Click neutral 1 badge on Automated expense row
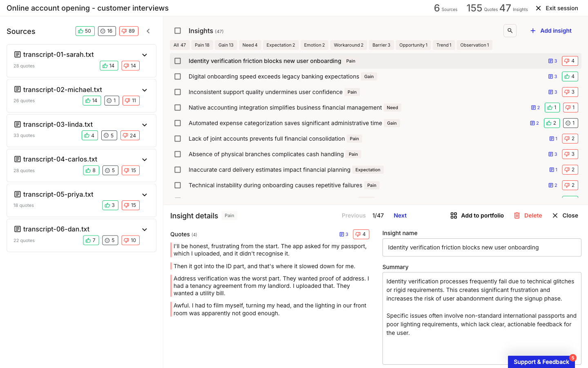The height and width of the screenshot is (368, 588). (x=571, y=123)
